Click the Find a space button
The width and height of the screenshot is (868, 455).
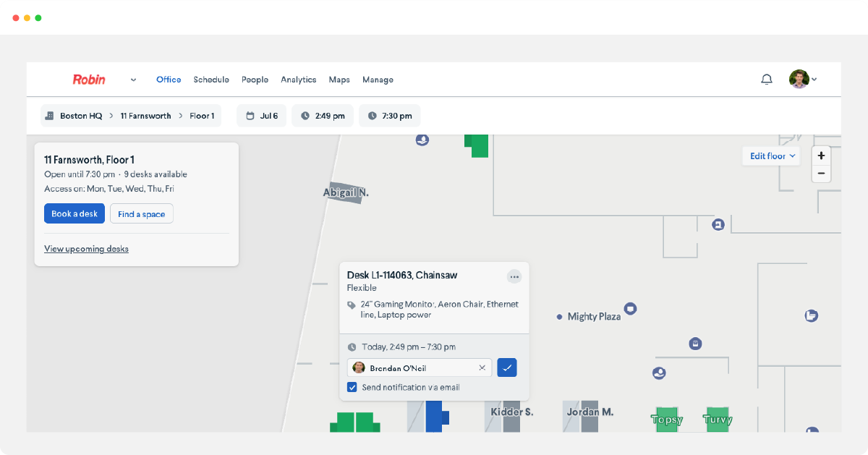click(x=141, y=213)
